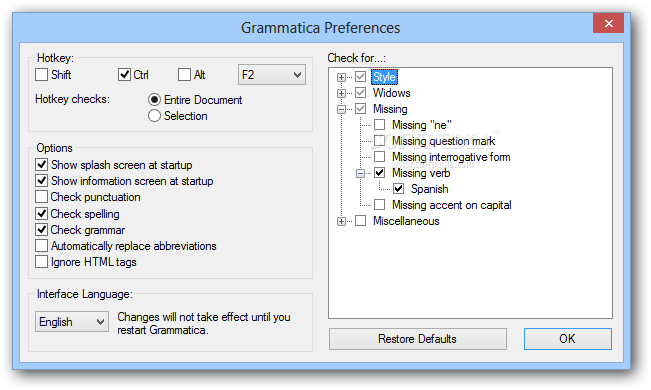Expand the Style tree node
The image size is (651, 390).
341,77
